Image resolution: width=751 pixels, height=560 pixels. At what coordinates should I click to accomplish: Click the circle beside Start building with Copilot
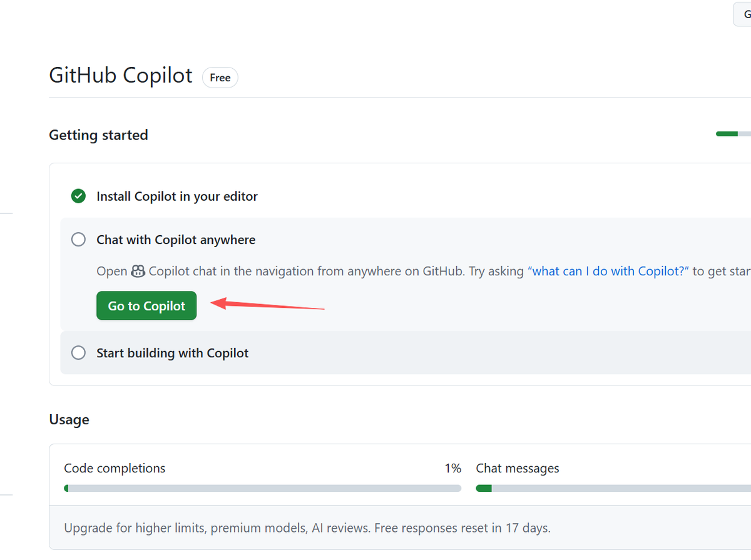(78, 353)
